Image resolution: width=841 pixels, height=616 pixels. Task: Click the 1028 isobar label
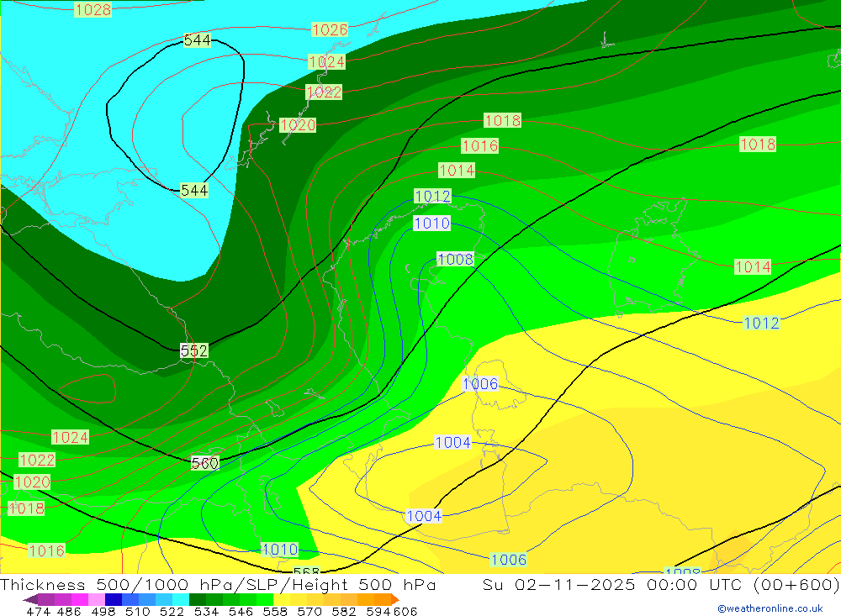click(93, 9)
